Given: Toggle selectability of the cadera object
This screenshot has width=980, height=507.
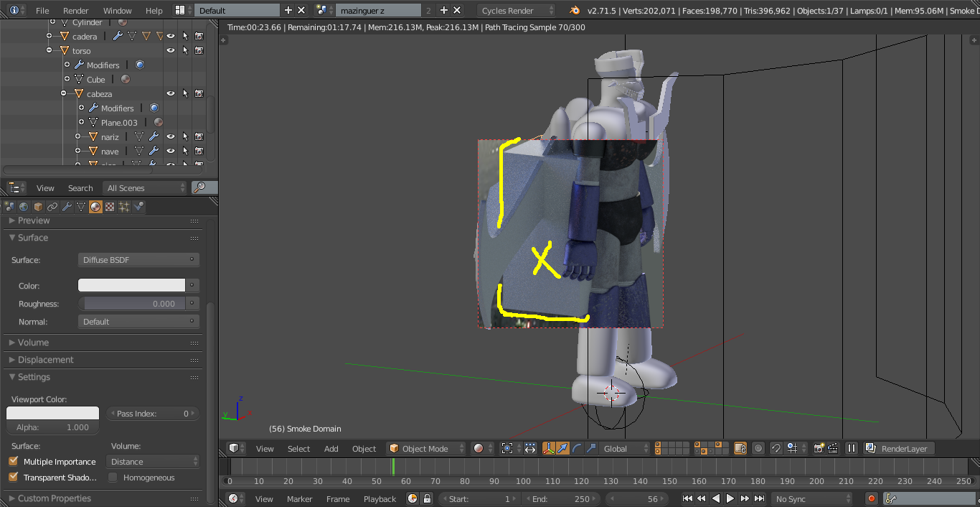Looking at the screenshot, I should pos(185,36).
